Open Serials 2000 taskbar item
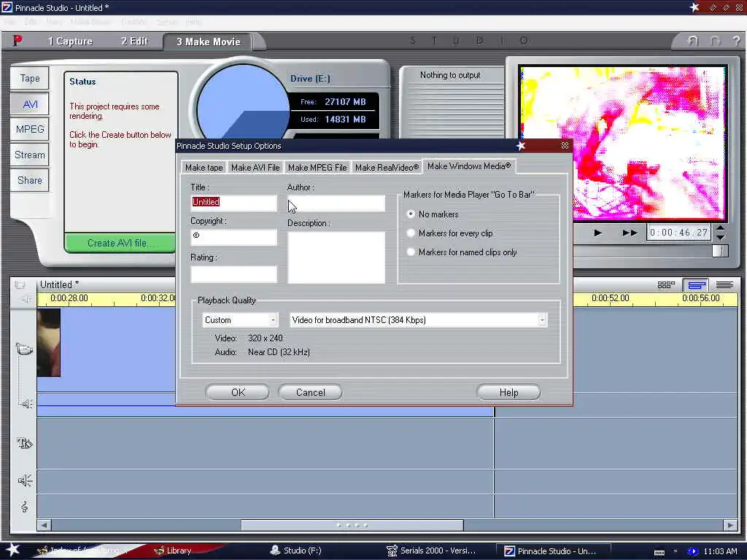This screenshot has height=560, width=747. tap(431, 551)
